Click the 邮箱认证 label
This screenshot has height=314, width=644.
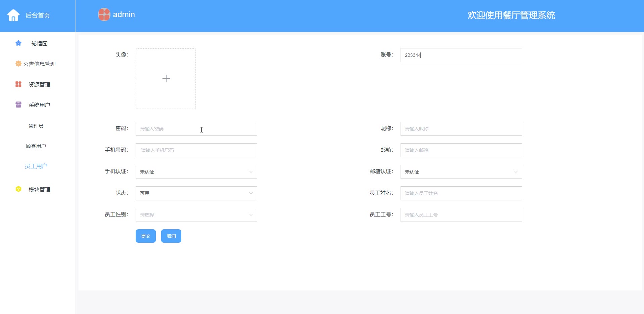point(381,171)
